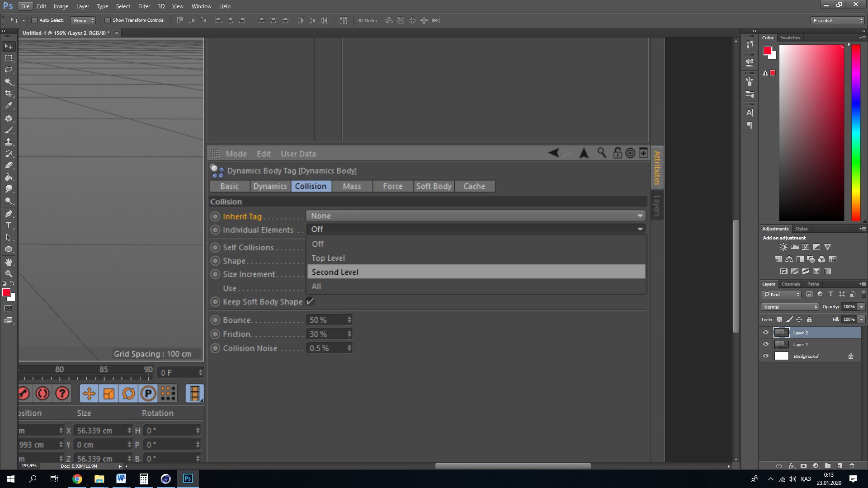This screenshot has width=868, height=488.
Task: Hide Layer 2 visibility eye
Action: (766, 333)
